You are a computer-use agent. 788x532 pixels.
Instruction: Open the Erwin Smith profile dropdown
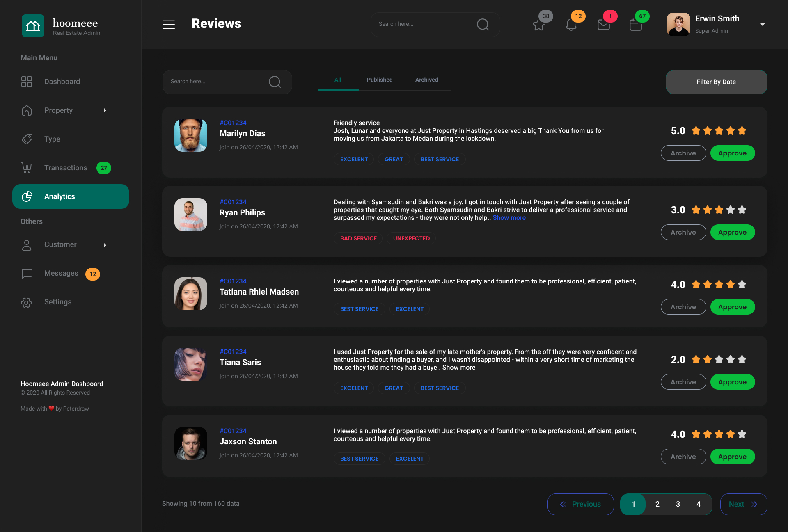pos(762,24)
